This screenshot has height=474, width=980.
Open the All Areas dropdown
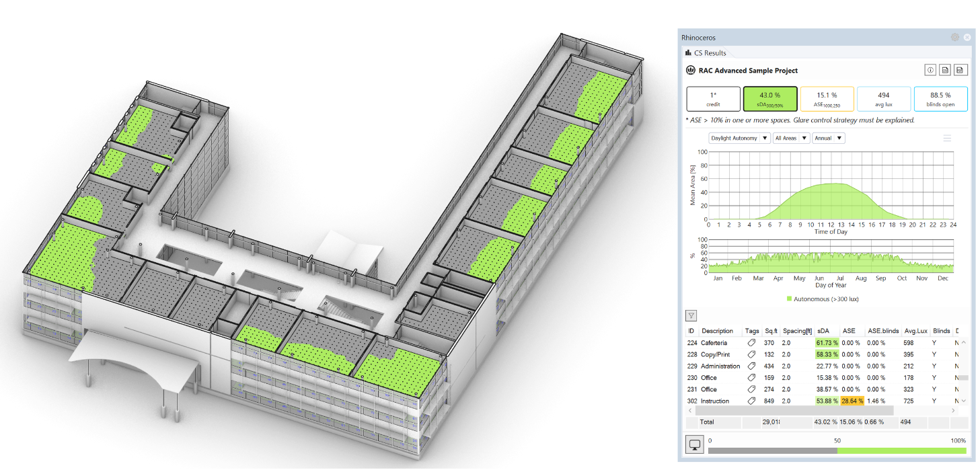click(790, 139)
